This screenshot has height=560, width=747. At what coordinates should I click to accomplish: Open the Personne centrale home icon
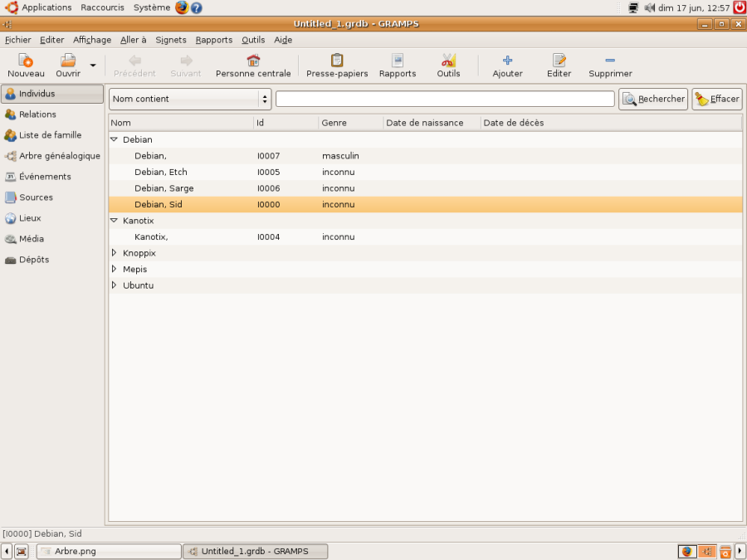(x=253, y=61)
